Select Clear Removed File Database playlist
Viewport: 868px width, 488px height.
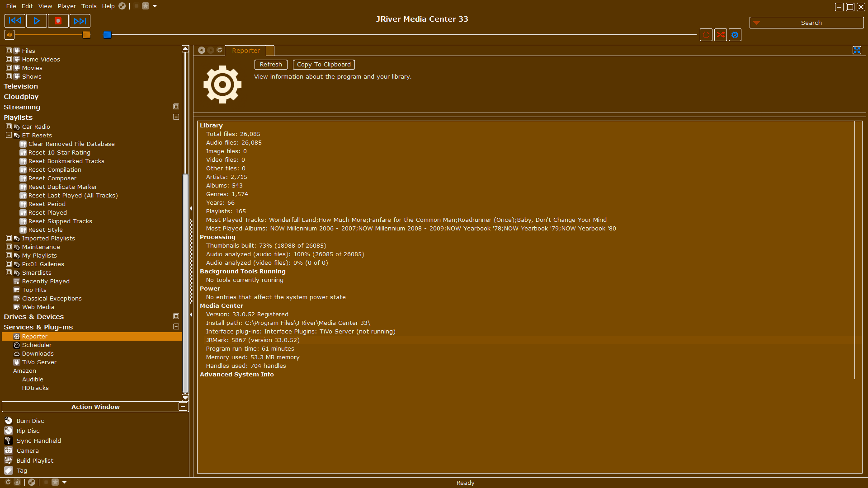[x=71, y=144]
